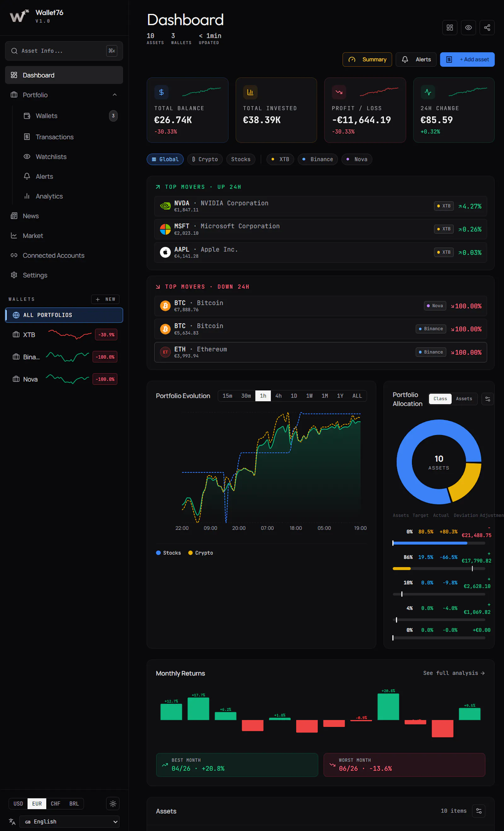Open NVDA NVIDIA Corporation row
Screen dimensions: 504x831
pos(320,206)
